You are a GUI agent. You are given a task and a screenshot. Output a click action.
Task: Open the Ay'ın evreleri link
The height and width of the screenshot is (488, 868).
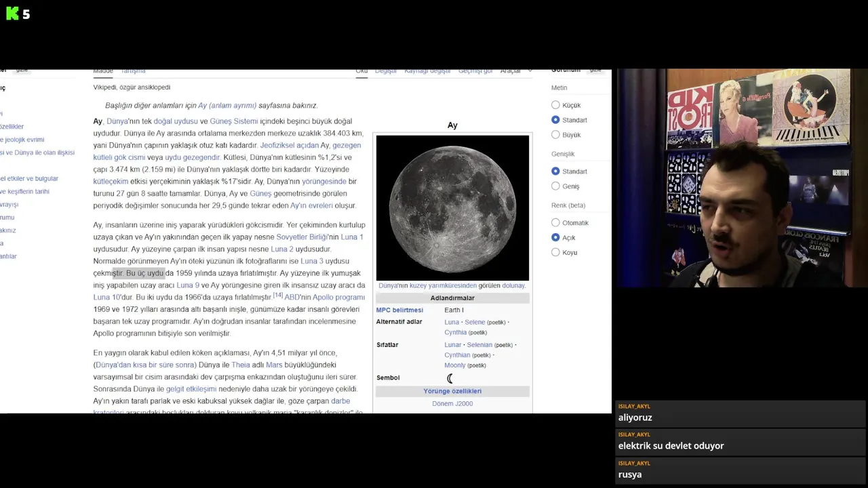pos(311,205)
